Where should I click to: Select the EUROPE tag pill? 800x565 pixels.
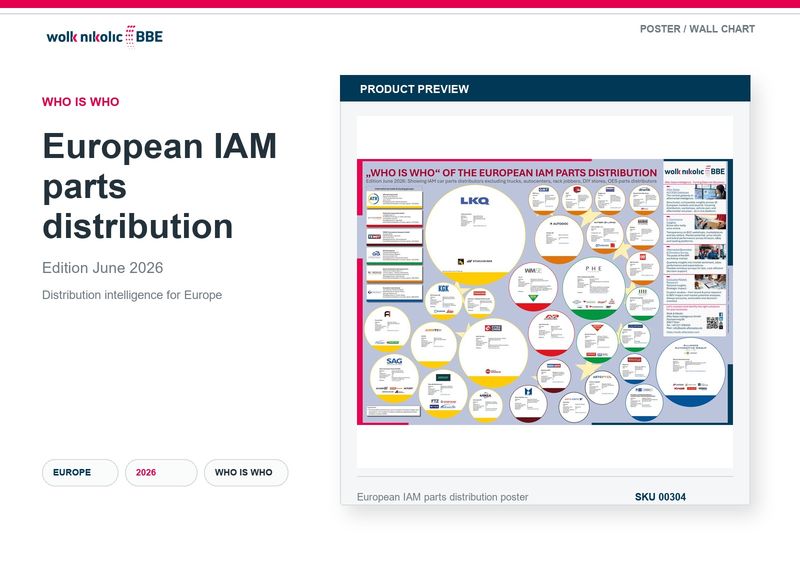tap(80, 473)
